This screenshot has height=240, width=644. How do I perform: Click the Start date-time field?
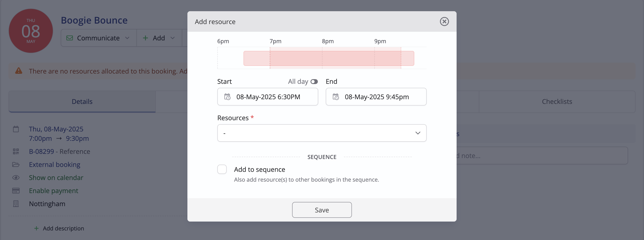268,97
